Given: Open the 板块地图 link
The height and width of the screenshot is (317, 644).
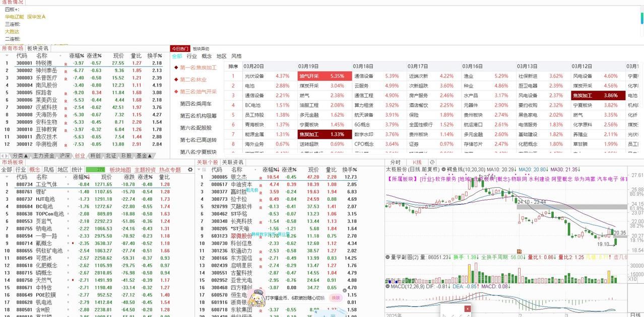Looking at the screenshot, I should (120, 170).
